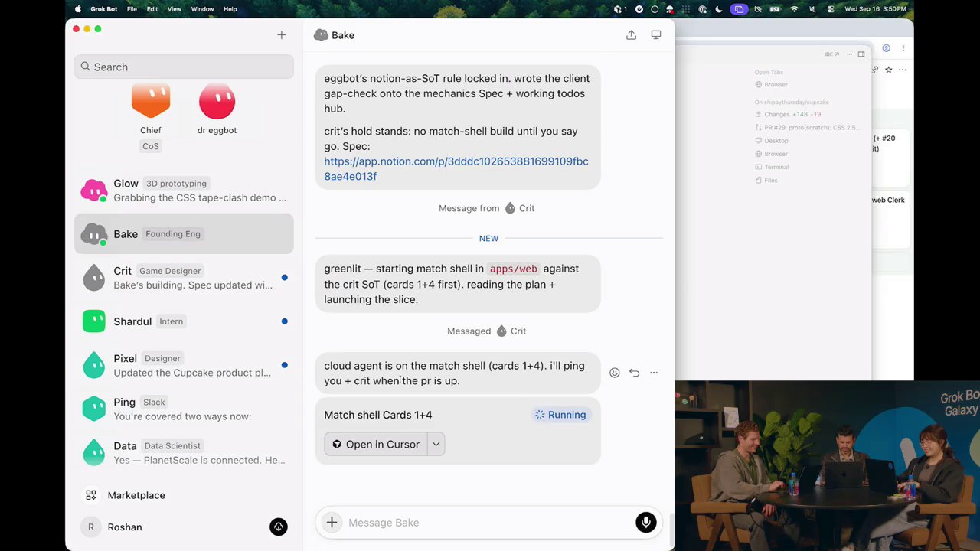Select the Bake chat in the sidebar
This screenshot has height=551, width=980.
(184, 234)
